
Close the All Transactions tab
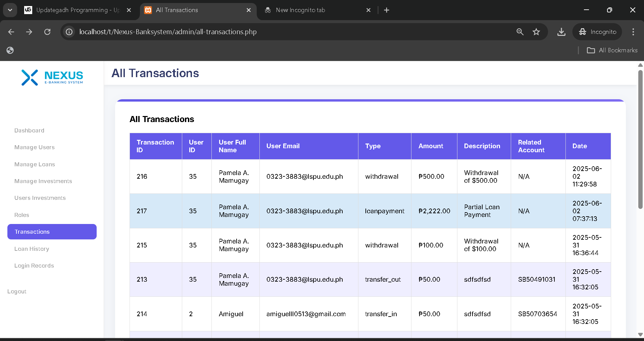(249, 10)
